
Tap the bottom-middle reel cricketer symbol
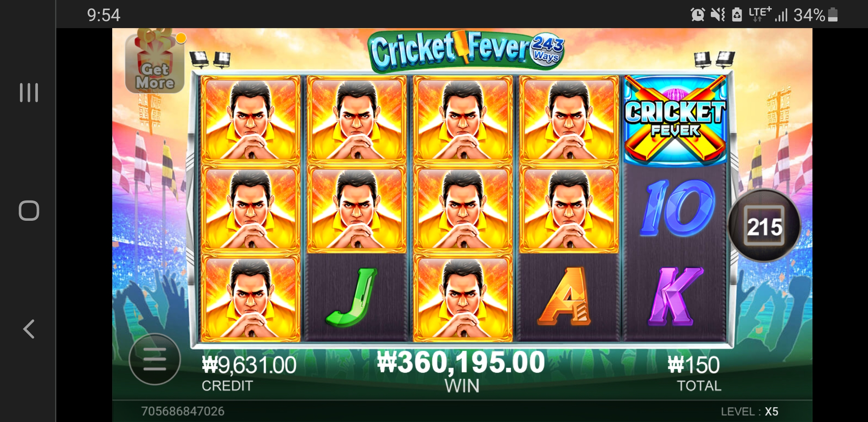point(463,298)
